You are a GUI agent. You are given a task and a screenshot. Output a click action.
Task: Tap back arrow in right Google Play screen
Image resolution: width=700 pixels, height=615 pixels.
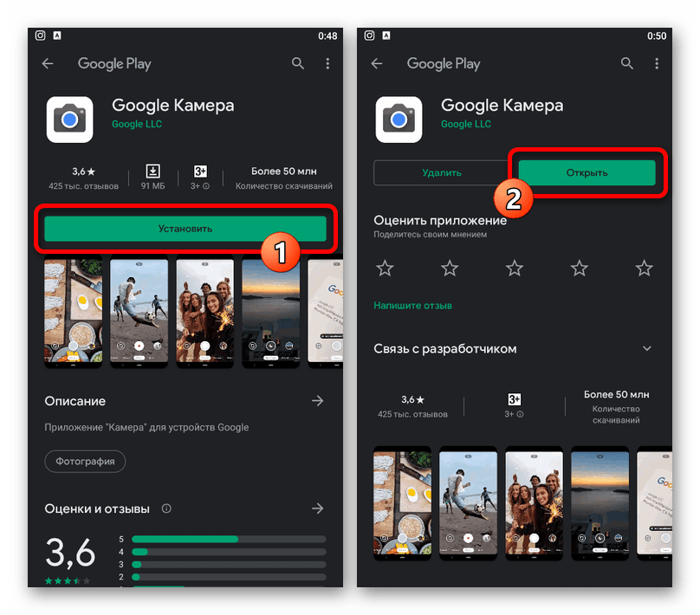click(377, 64)
